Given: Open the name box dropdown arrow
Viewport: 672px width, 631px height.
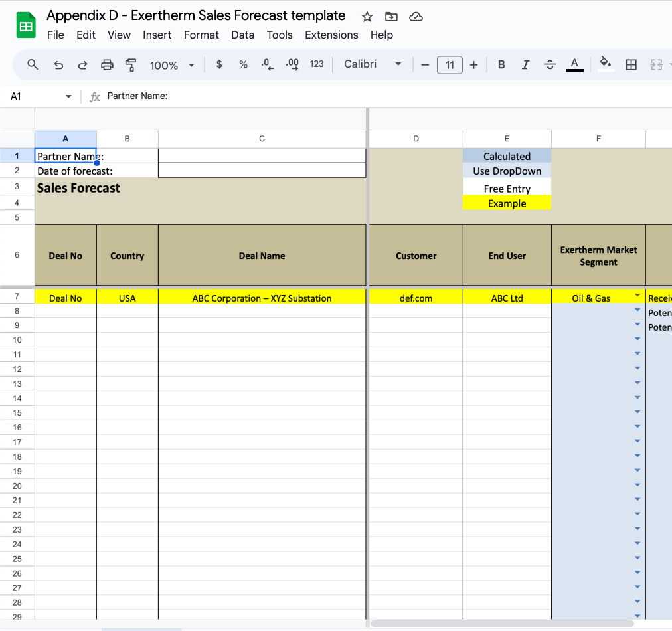Looking at the screenshot, I should pos(68,96).
